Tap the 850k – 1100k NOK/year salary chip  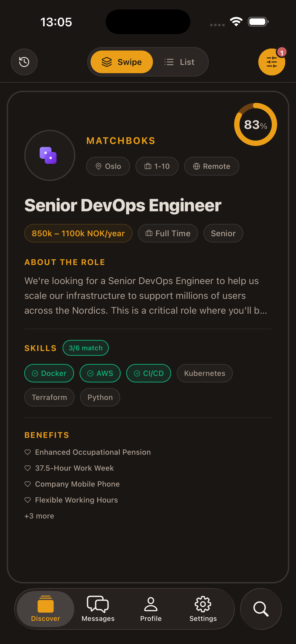(78, 233)
